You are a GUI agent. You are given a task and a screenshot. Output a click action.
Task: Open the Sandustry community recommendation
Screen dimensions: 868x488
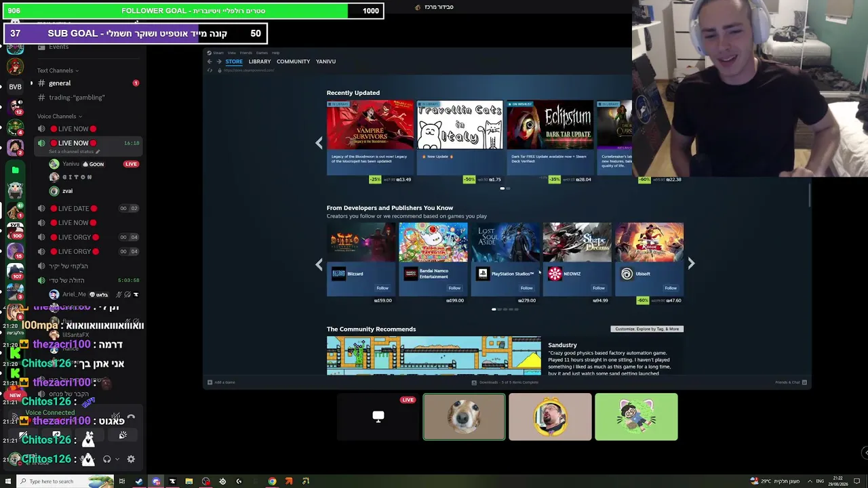coord(562,345)
